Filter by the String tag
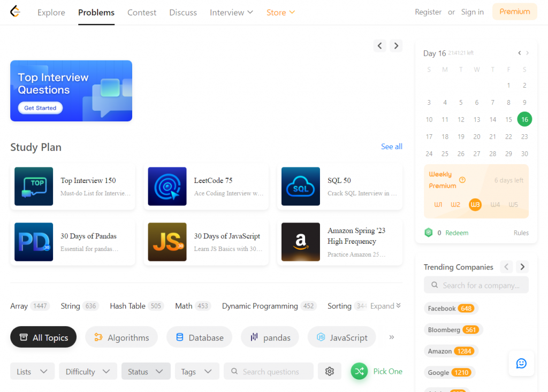The height and width of the screenshot is (392, 548). click(80, 306)
